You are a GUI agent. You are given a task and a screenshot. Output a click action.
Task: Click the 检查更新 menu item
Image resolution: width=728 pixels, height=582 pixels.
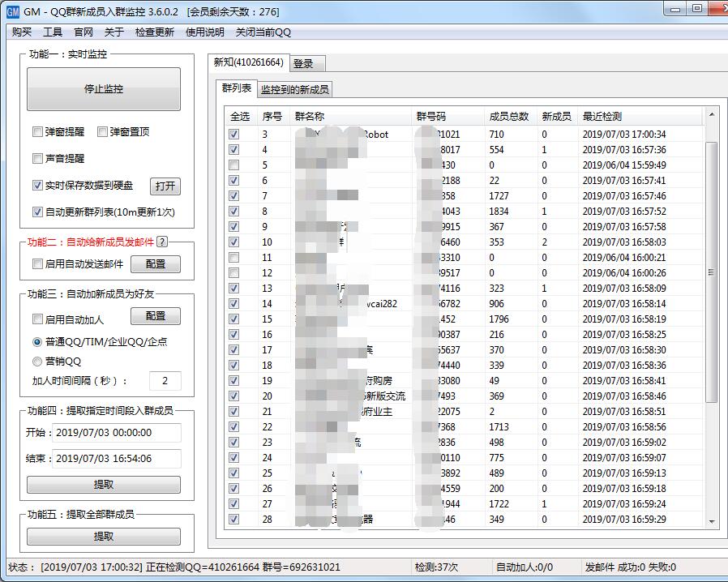(155, 32)
